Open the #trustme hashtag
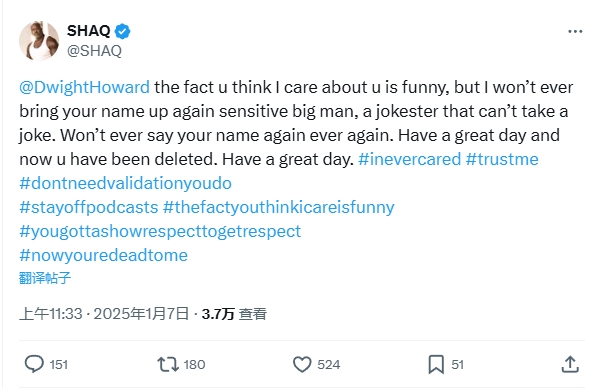The image size is (599, 388). click(502, 159)
